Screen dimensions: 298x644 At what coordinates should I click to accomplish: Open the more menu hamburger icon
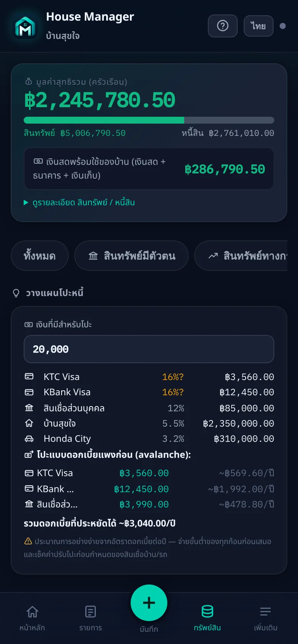(x=266, y=612)
